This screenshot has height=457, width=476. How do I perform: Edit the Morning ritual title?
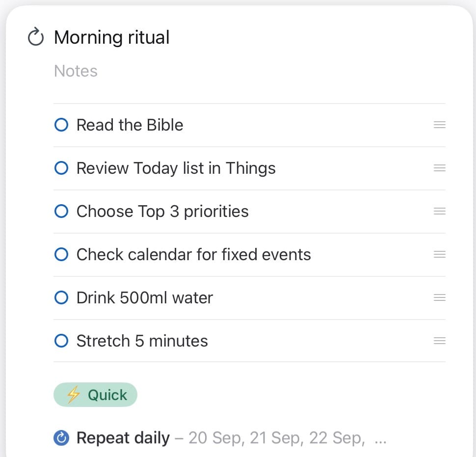[x=112, y=37]
